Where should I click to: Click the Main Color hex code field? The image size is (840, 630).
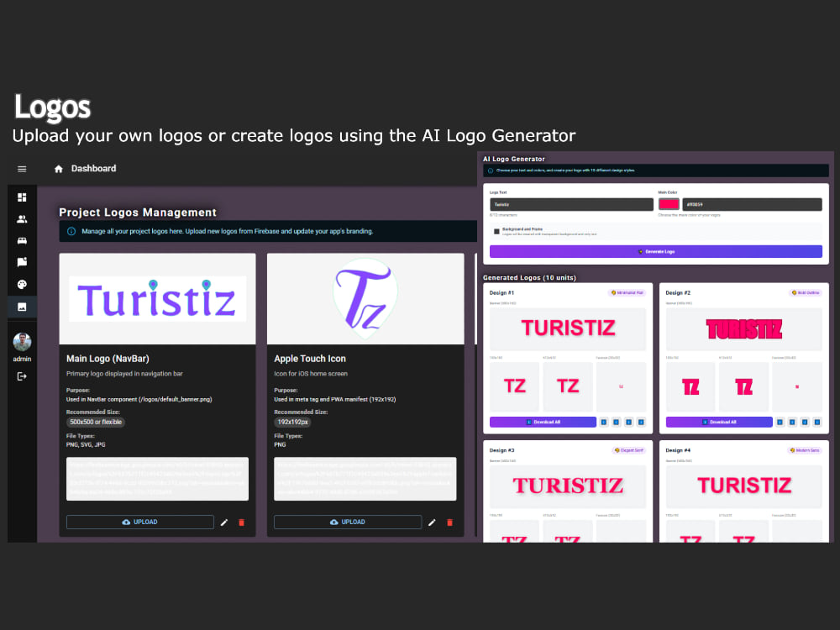point(752,205)
